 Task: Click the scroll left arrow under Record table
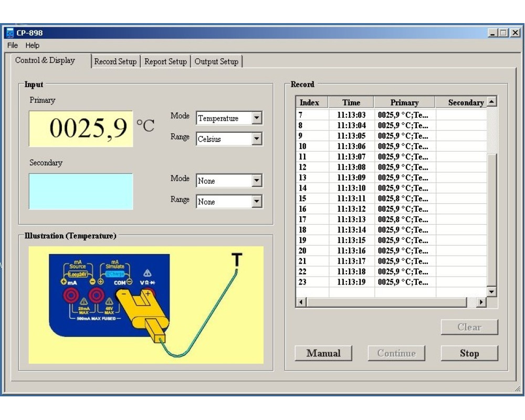click(x=301, y=302)
